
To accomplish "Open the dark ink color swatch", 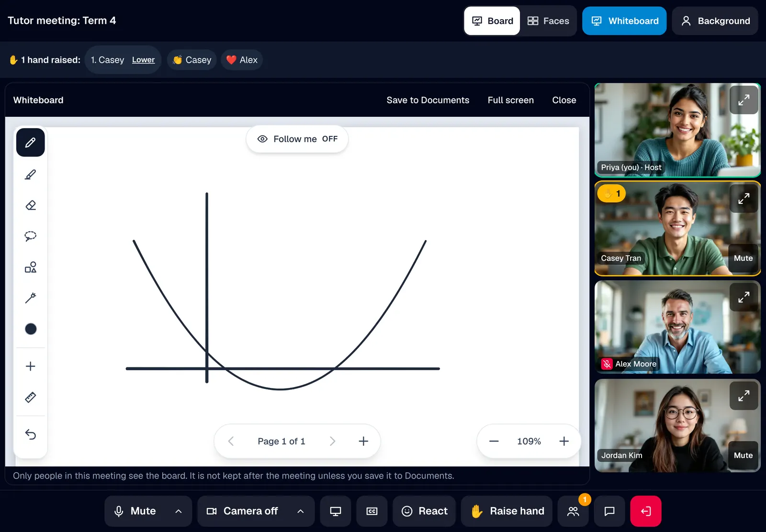I will (31, 329).
